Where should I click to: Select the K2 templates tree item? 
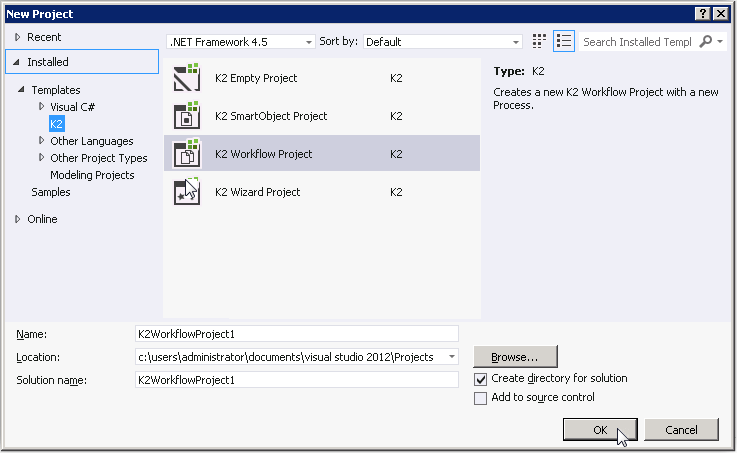[x=56, y=124]
